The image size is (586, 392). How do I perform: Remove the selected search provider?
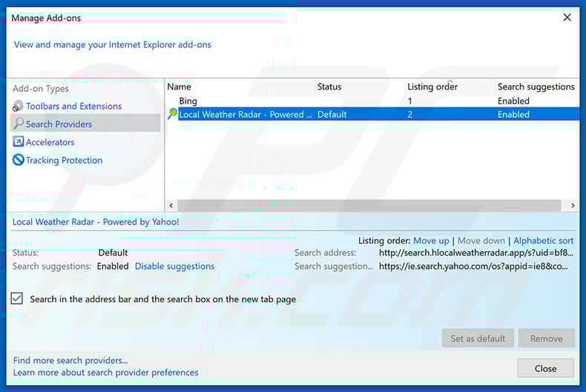tap(546, 338)
